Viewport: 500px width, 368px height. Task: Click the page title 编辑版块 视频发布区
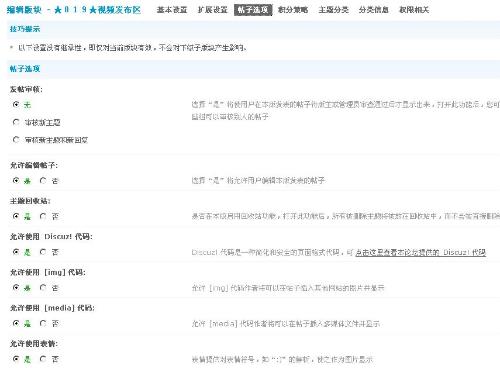pos(74,10)
